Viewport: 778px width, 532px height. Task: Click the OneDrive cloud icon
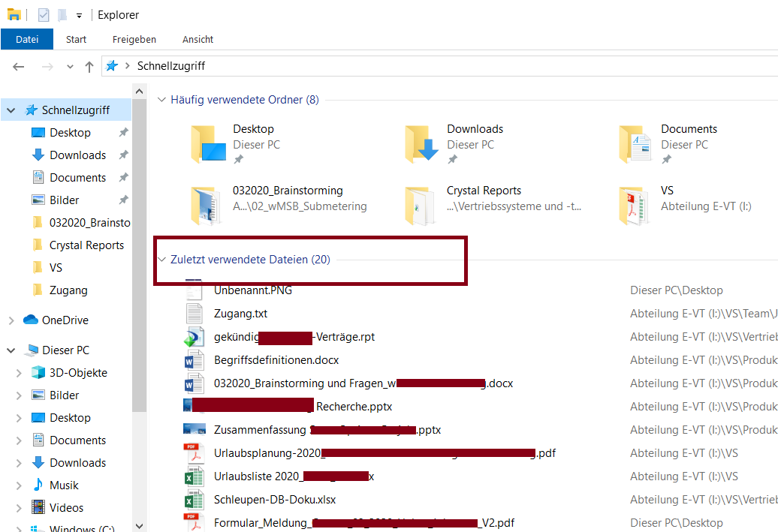pos(31,320)
